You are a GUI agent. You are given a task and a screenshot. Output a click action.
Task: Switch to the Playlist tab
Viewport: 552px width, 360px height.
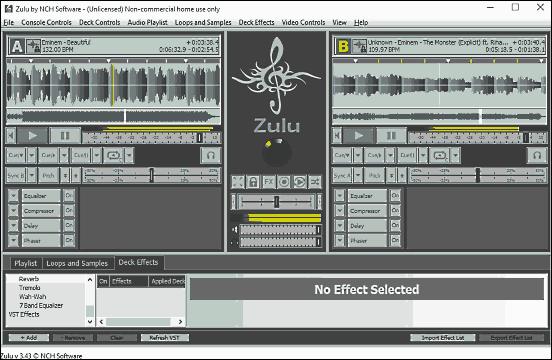(26, 263)
